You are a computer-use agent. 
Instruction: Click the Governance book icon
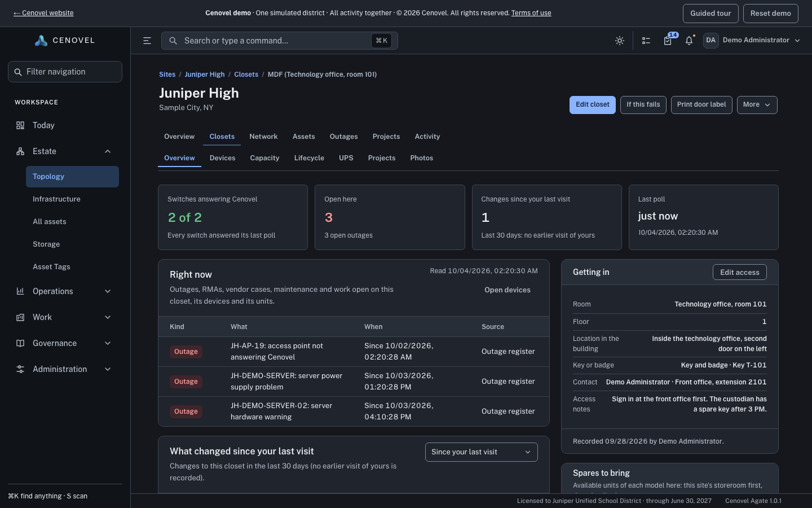point(20,343)
